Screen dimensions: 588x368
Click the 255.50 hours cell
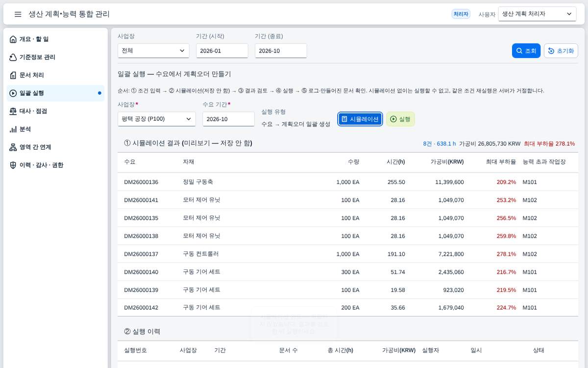396,182
